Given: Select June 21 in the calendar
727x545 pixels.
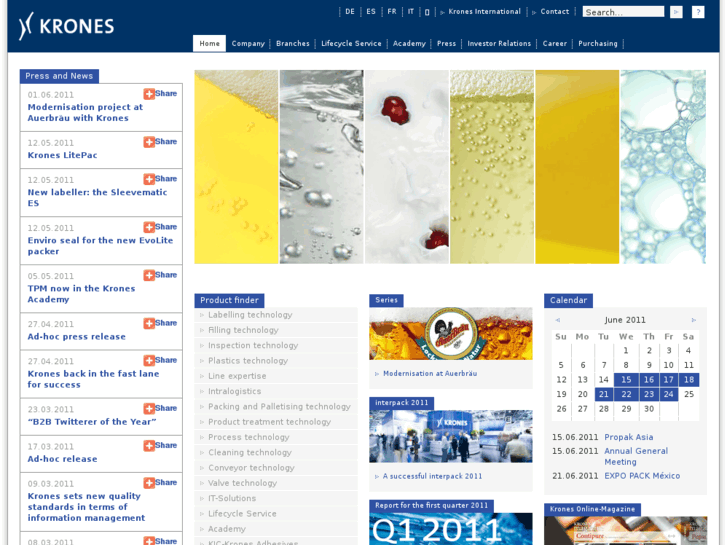Looking at the screenshot, I should point(604,394).
